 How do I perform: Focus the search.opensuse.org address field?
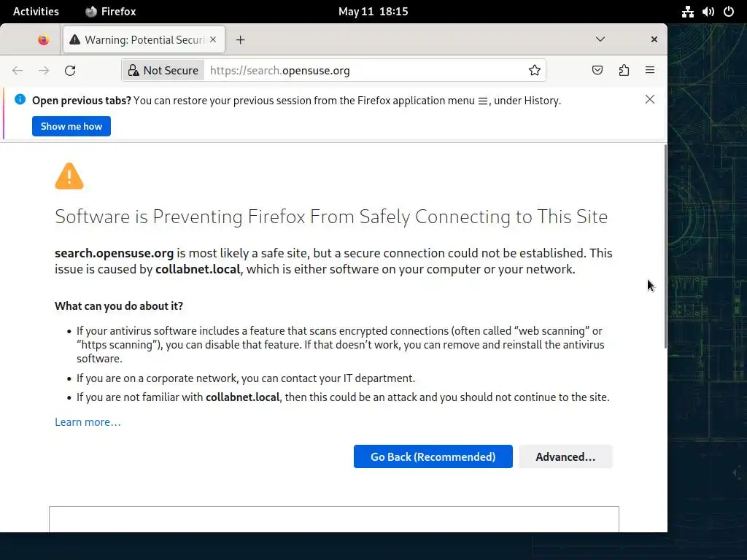pos(365,71)
